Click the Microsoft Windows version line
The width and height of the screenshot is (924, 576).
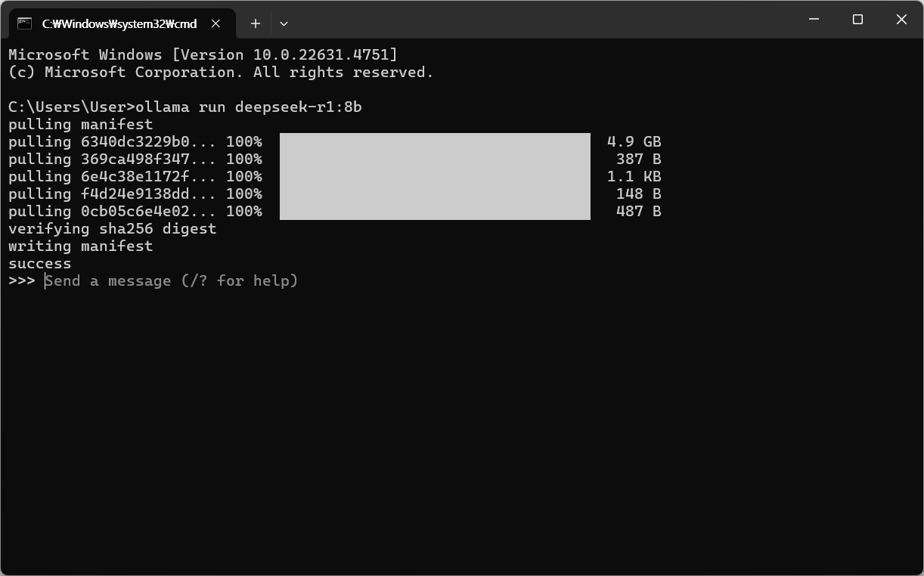pyautogui.click(x=203, y=55)
